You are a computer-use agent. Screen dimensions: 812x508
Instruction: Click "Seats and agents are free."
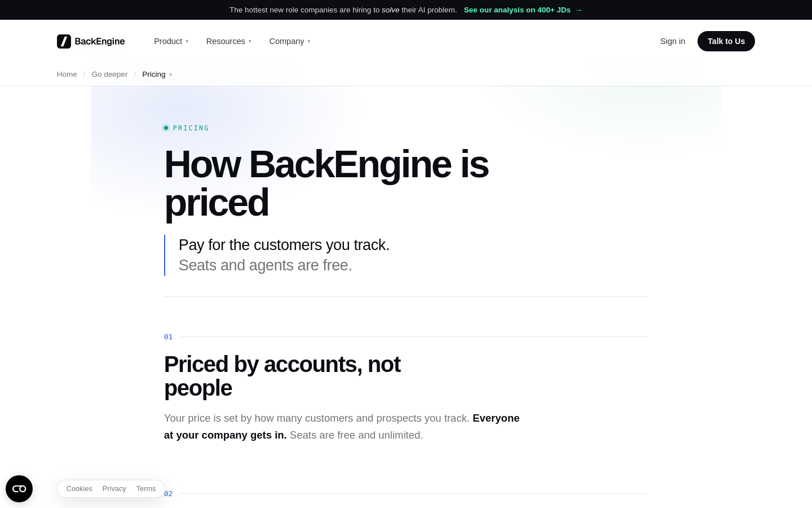click(x=266, y=265)
